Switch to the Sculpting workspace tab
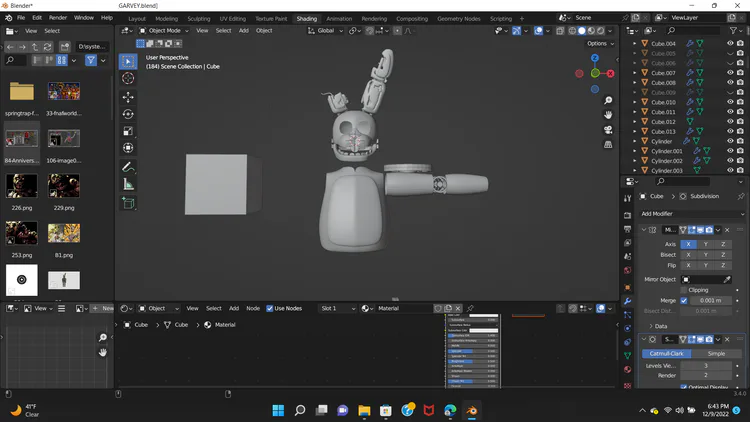The width and height of the screenshot is (750, 422). click(x=199, y=19)
